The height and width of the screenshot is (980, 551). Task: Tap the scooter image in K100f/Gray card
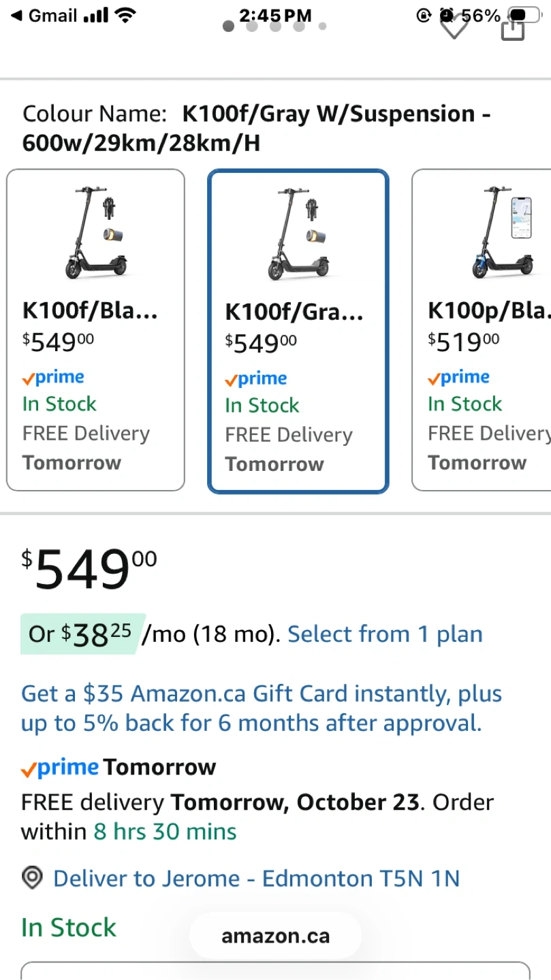298,234
